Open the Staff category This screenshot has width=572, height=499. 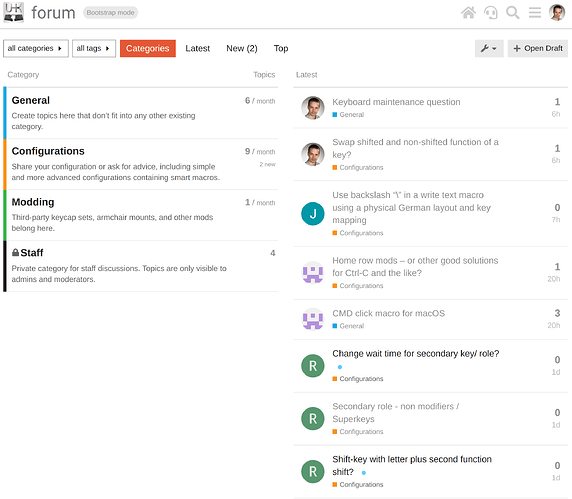tap(32, 252)
